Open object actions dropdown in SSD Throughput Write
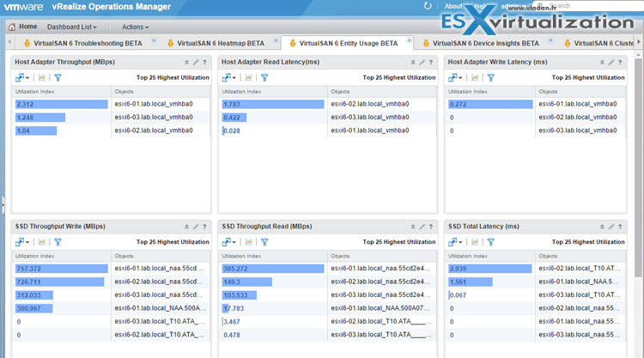Screen dimensions: 644x358 pos(22,242)
